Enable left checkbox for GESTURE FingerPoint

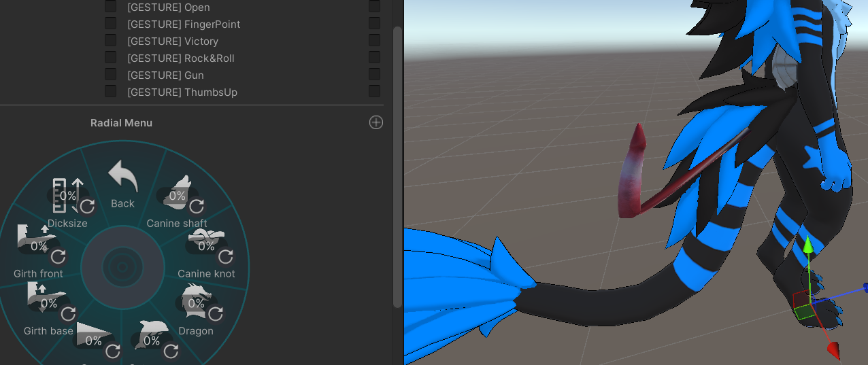[x=110, y=24]
